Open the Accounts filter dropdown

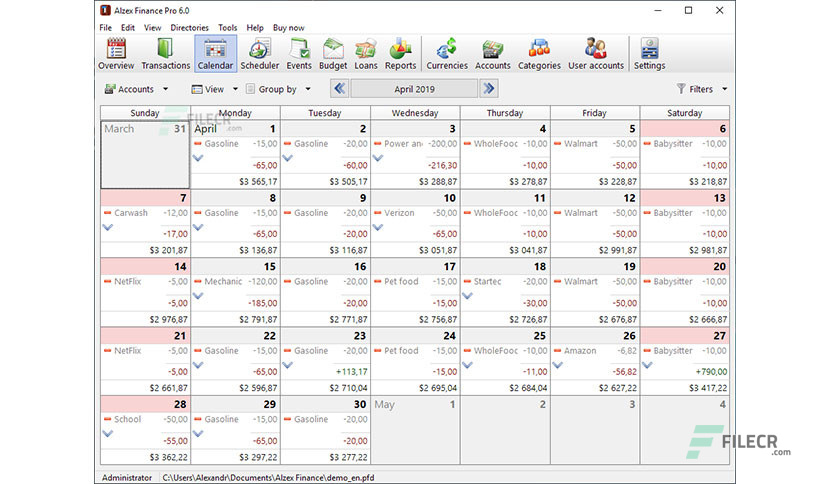[x=136, y=89]
